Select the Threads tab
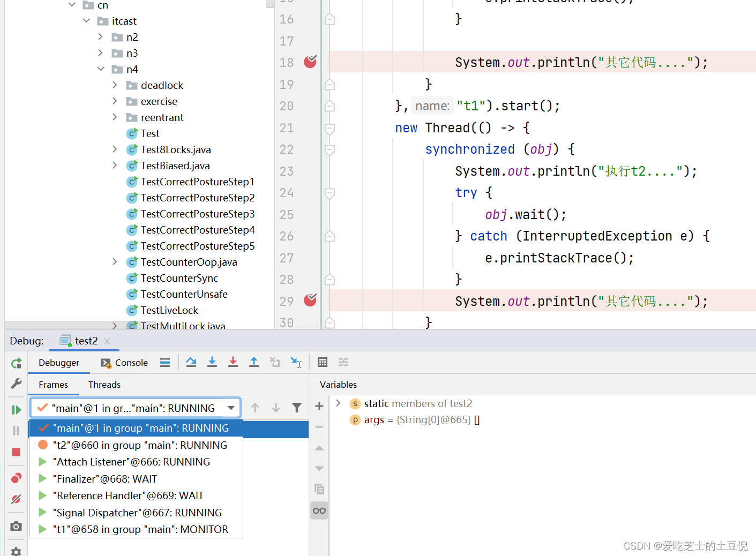 click(x=104, y=385)
